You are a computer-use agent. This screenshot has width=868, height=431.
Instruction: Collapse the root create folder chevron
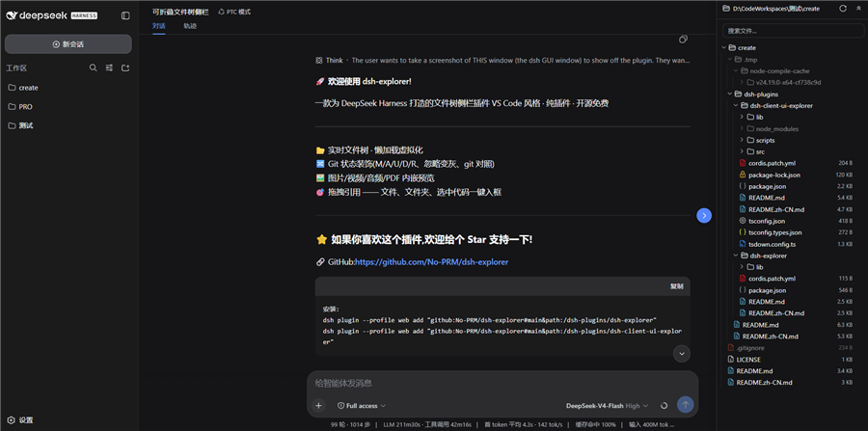coord(723,47)
